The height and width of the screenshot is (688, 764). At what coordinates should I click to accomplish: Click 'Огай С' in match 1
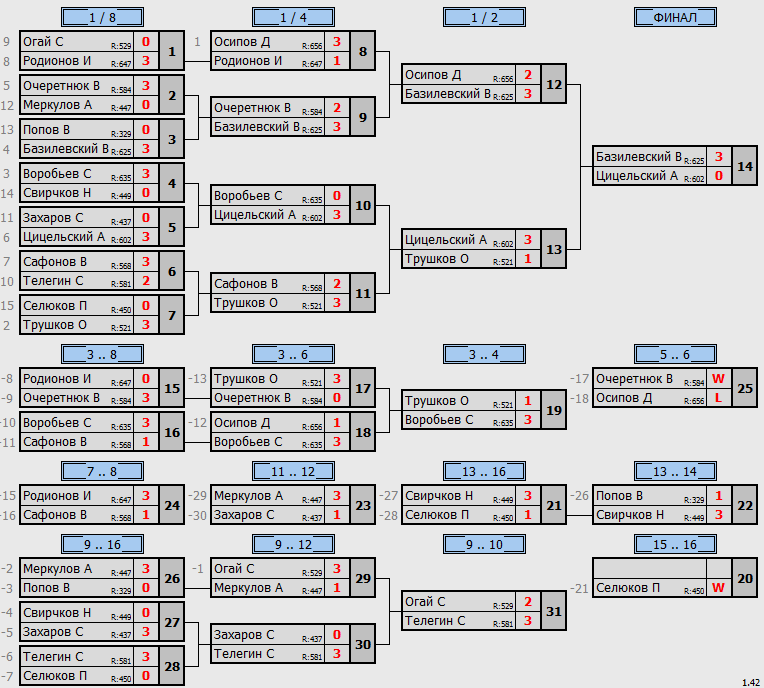click(43, 42)
